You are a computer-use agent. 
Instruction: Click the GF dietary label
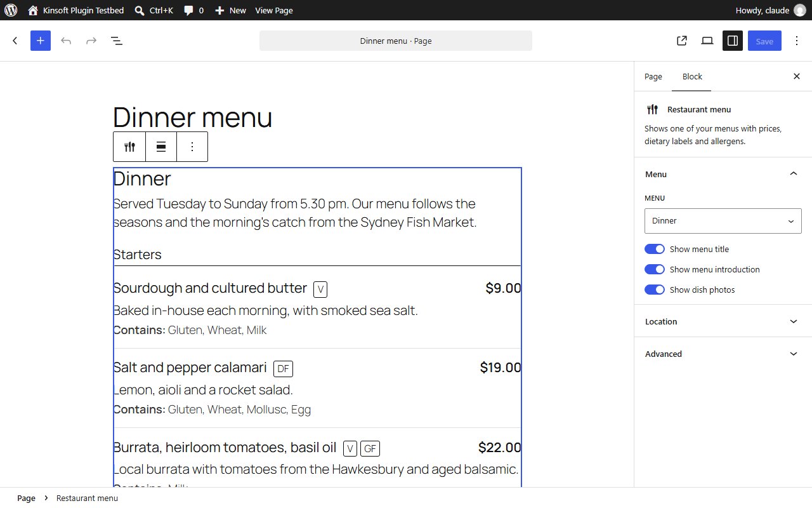pyautogui.click(x=370, y=449)
